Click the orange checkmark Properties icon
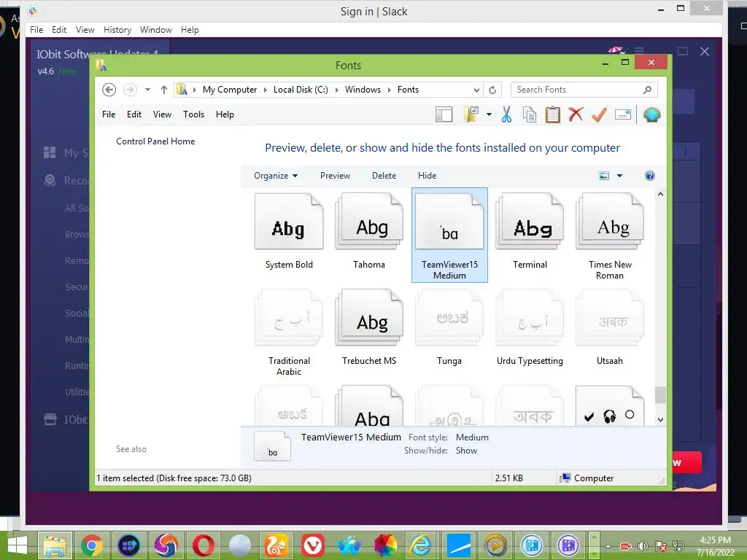 (599, 114)
